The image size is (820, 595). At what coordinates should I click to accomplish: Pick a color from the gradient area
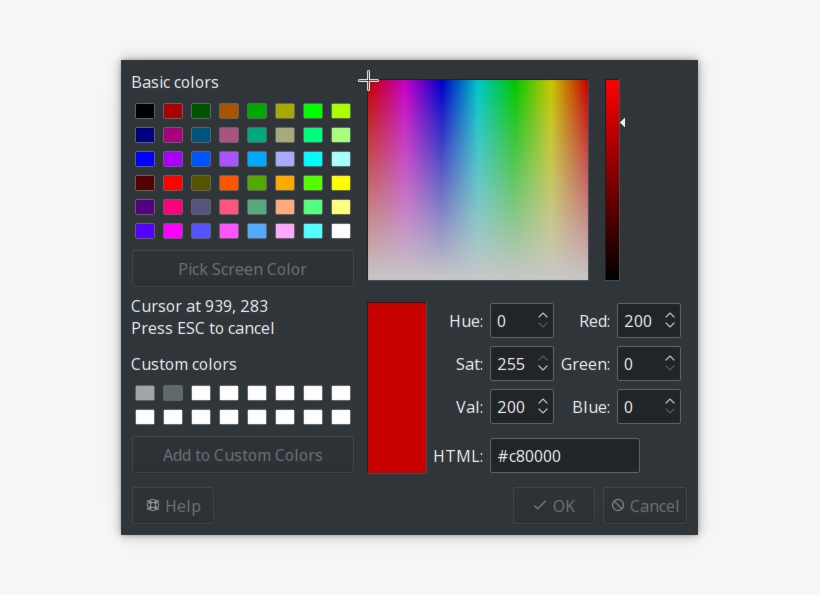[x=478, y=180]
